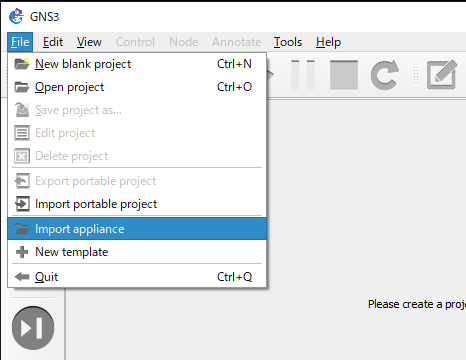The height and width of the screenshot is (360, 466).
Task: Expand the Tools menu
Action: (x=288, y=42)
